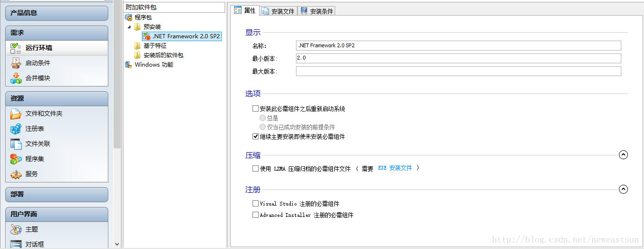The height and width of the screenshot is (249, 644).
Task: Click the 文件关联 icon
Action: 16,144
